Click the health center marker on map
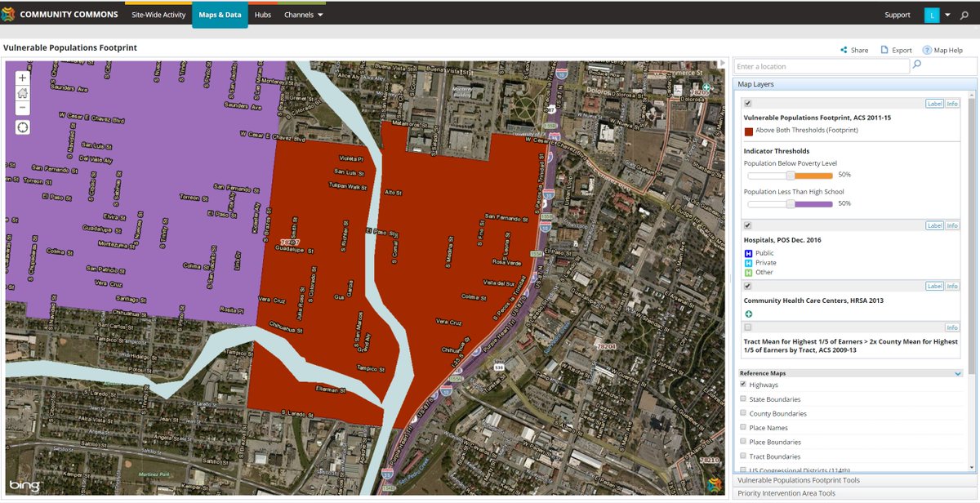 coord(706,87)
